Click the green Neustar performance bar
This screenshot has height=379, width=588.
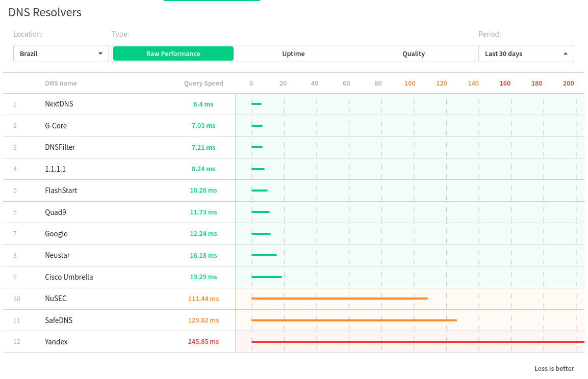point(264,255)
